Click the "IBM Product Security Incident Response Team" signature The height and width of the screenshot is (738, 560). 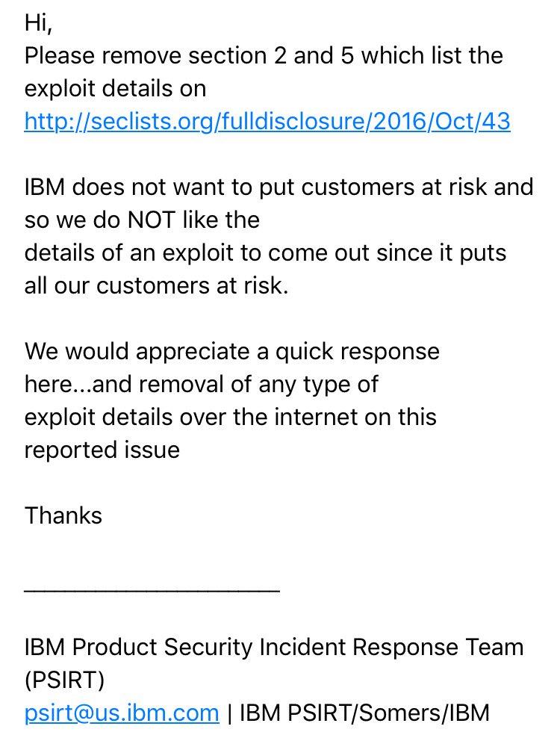tap(274, 647)
